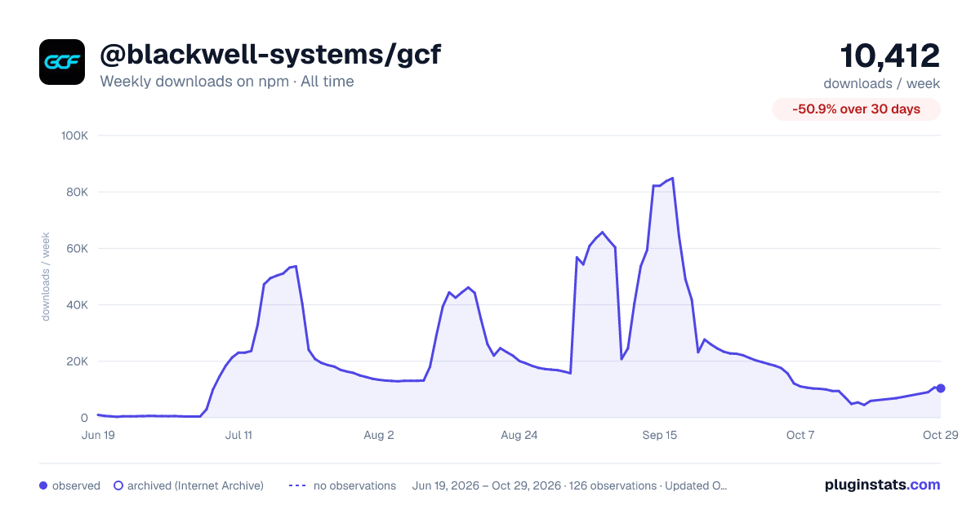Click the 'downloads / week' label under the count
Image resolution: width=980 pixels, height=514 pixels.
tap(882, 83)
